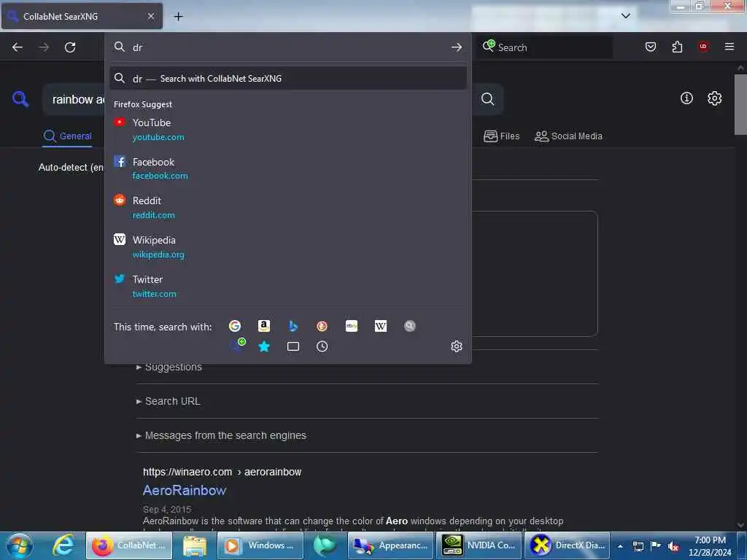
Task: List all tabs dropdown arrow
Action: [x=626, y=16]
